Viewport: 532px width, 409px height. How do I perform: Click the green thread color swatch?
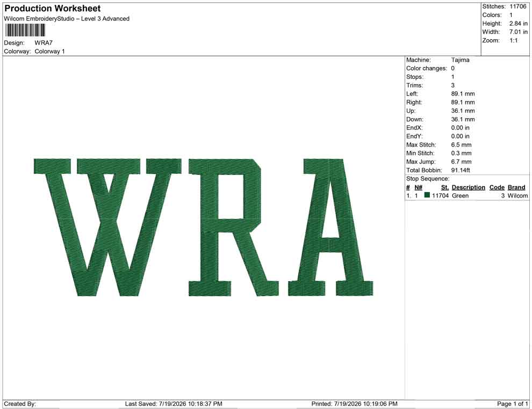427,195
